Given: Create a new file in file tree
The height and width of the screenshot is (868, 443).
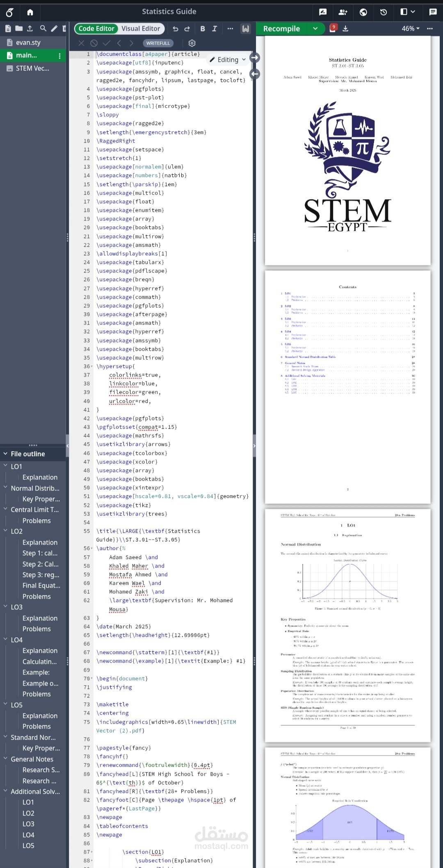Looking at the screenshot, I should pos(8,28).
